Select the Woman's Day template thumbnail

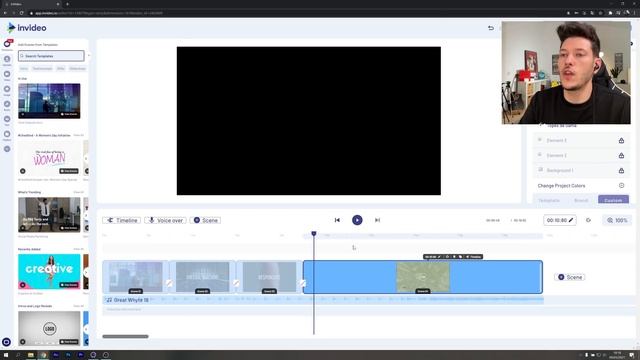pyautogui.click(x=49, y=158)
